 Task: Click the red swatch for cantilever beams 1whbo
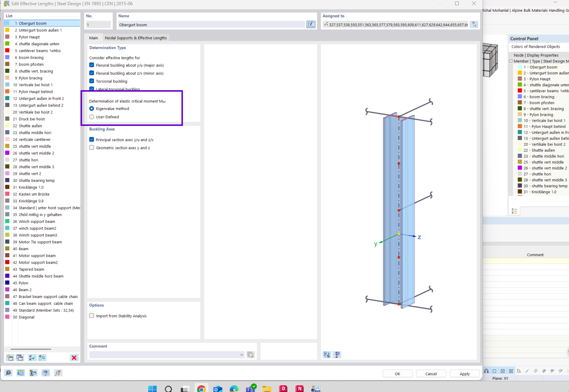(7, 50)
